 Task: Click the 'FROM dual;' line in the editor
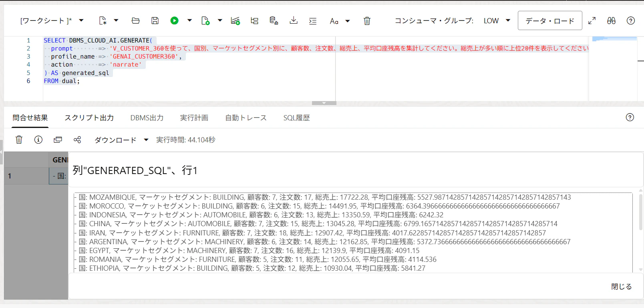click(62, 81)
